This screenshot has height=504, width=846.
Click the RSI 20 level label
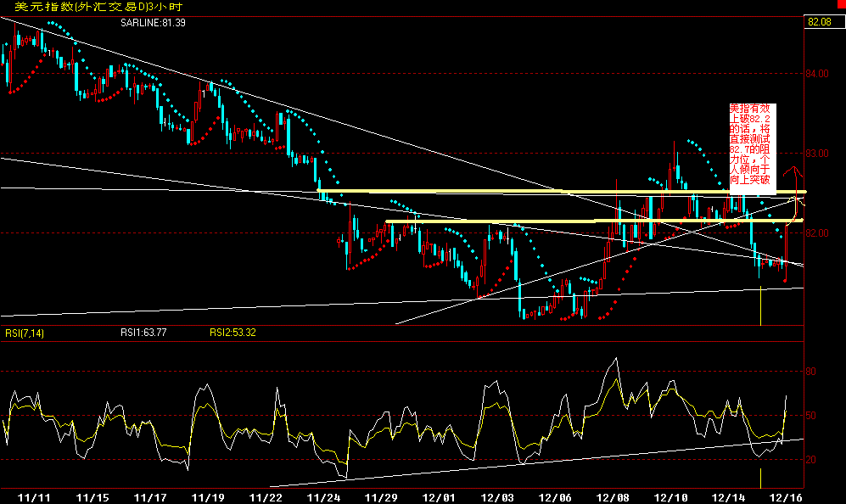[811, 460]
